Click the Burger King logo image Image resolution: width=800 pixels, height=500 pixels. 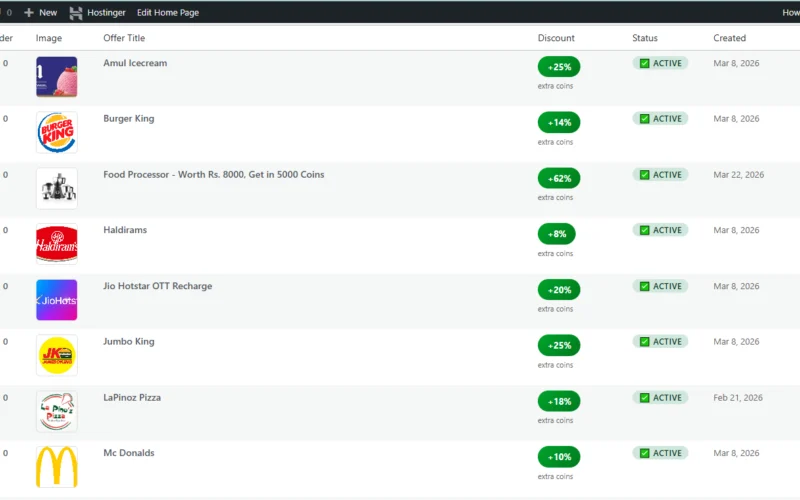tap(56, 132)
